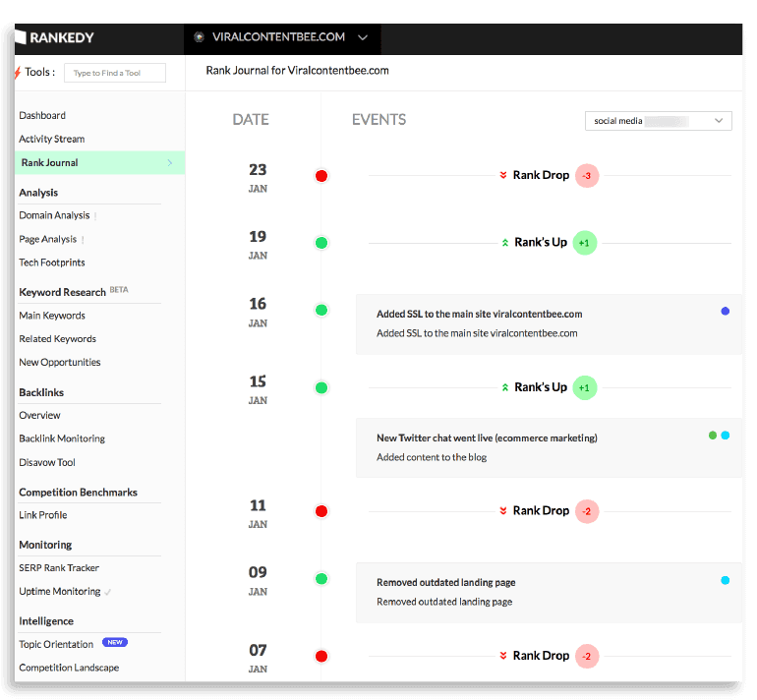757x700 pixels.
Task: Click the blue tag dot on Added SSL event
Action: tap(725, 311)
